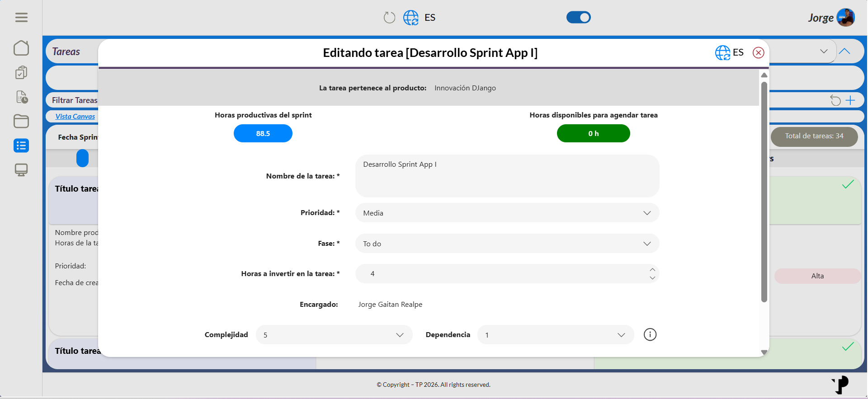
Task: Click the Jorge Gaitan Realpe assignee name
Action: [390, 305]
